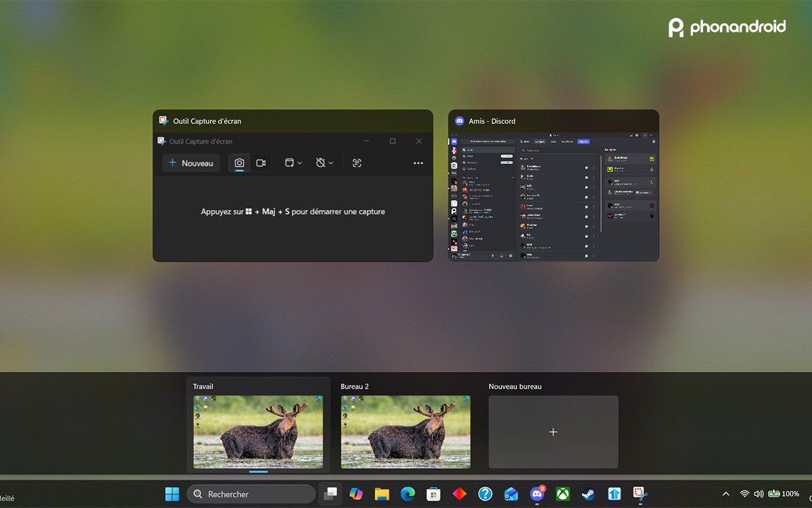Open Snipping Tool from the taskbar

click(640, 494)
